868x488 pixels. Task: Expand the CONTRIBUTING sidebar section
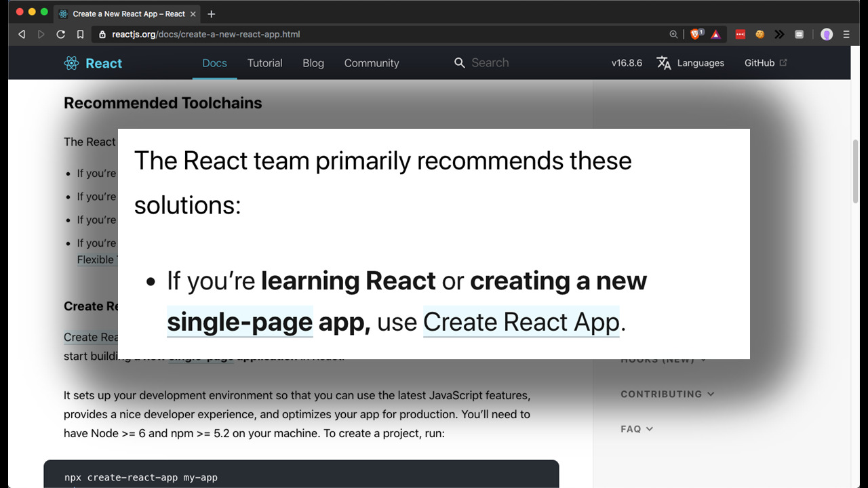pos(667,394)
